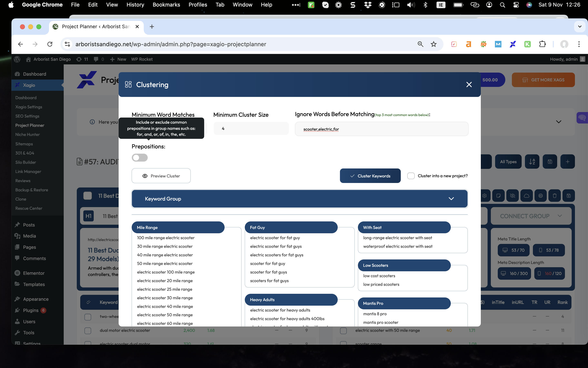Click the Mile Range cluster header
This screenshot has height=368, width=588.
178,227
